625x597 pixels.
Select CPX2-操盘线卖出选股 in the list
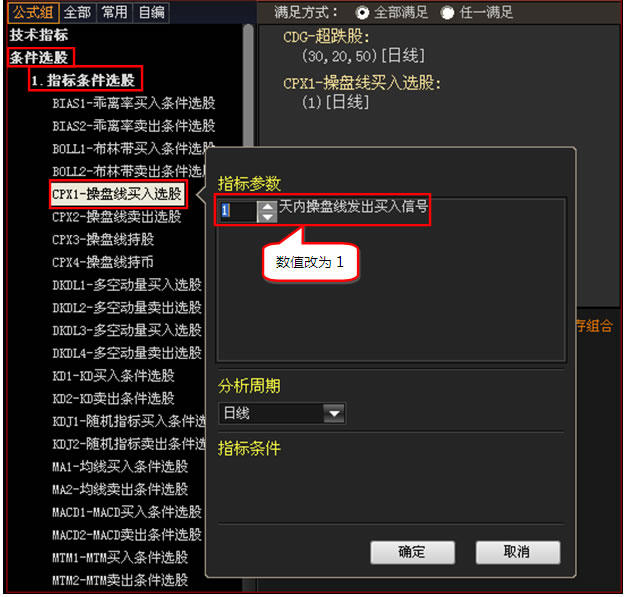[116, 217]
